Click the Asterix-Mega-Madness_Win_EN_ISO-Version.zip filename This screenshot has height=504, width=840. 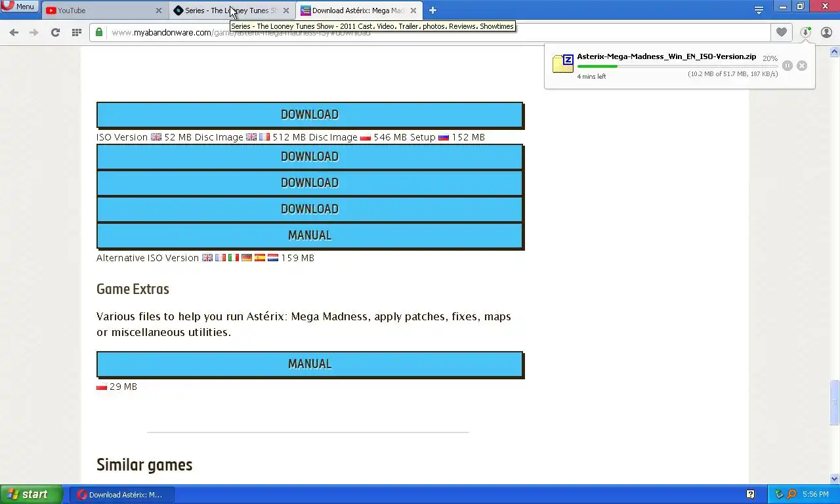tap(666, 57)
